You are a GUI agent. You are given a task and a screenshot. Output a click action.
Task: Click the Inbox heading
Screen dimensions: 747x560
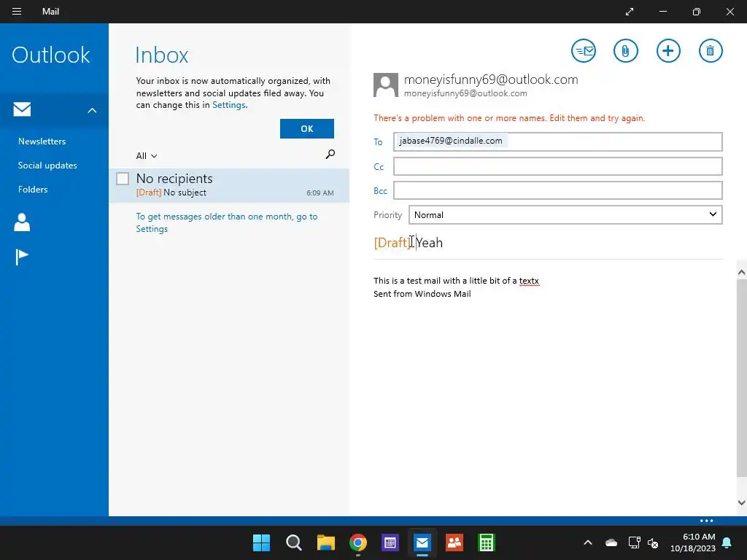tap(161, 55)
